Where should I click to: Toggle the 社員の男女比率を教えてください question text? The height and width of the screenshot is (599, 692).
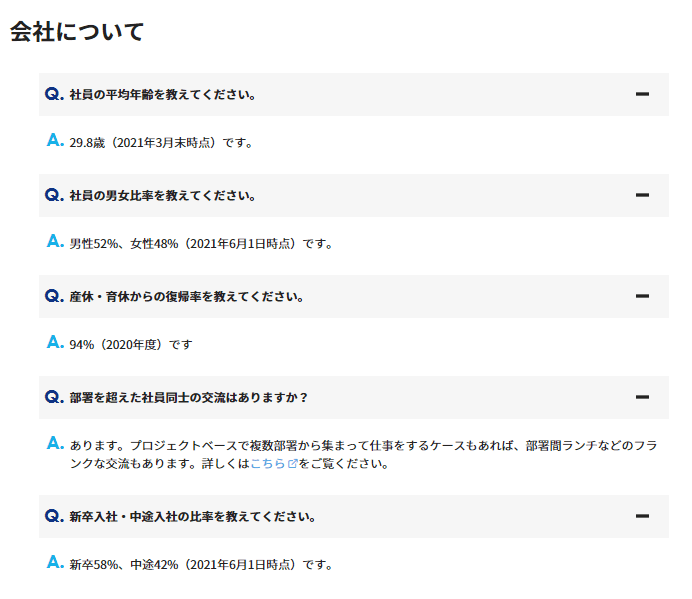coord(163,196)
